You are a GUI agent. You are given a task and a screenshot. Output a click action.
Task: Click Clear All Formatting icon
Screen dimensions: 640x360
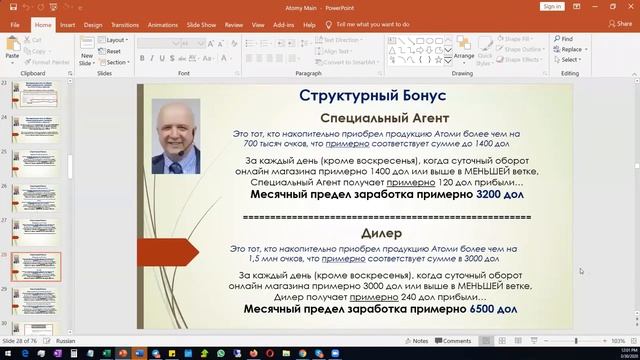click(x=234, y=43)
